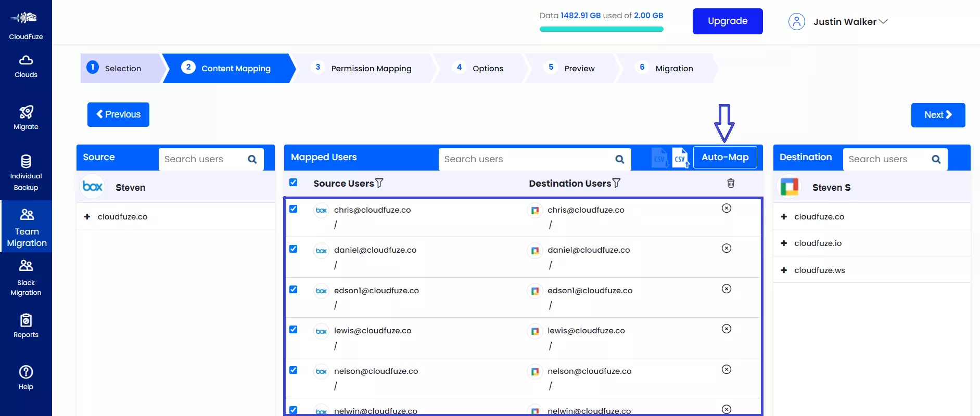Remove edson1@cloudfuze.co mapping with X icon
The image size is (980, 416).
pos(727,289)
